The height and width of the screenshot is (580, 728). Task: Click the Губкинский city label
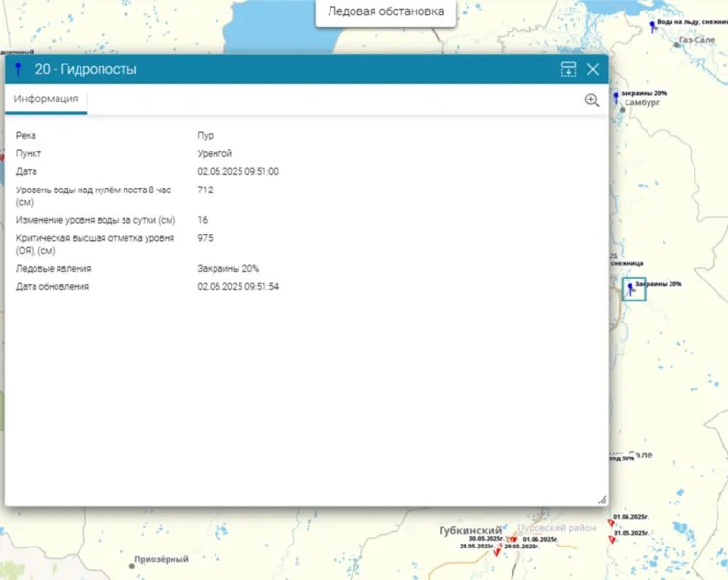tap(470, 529)
